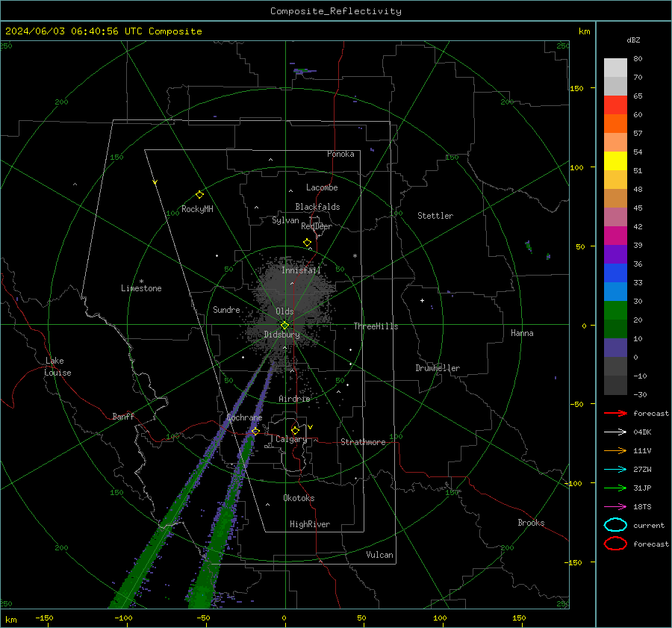672x628 pixels.
Task: Click the yellow diamond marker near Cochrane
Action: [x=256, y=431]
